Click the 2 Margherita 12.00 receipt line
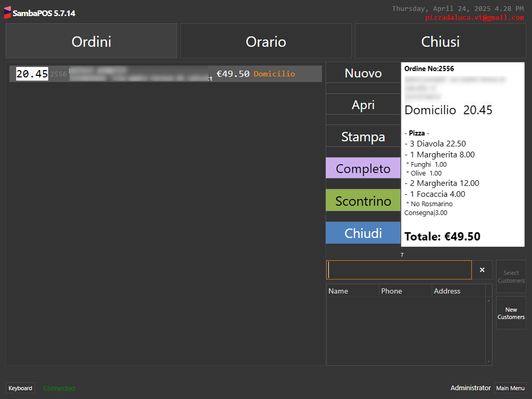Image resolution: width=532 pixels, height=399 pixels. [442, 183]
